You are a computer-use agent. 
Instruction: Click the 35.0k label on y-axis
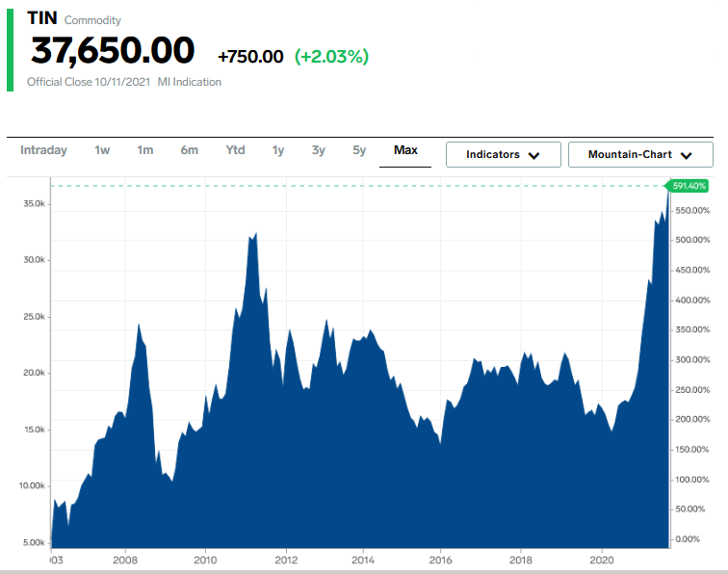(x=35, y=204)
